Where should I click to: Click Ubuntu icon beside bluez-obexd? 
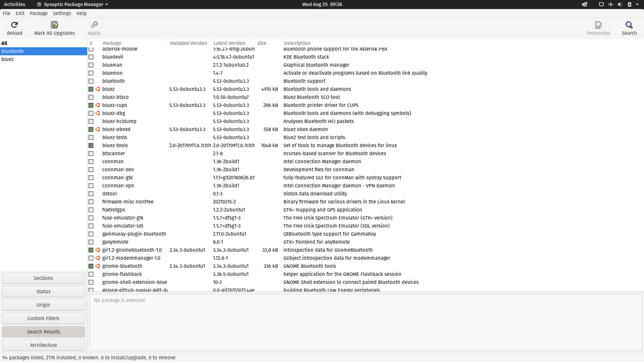tap(98, 129)
